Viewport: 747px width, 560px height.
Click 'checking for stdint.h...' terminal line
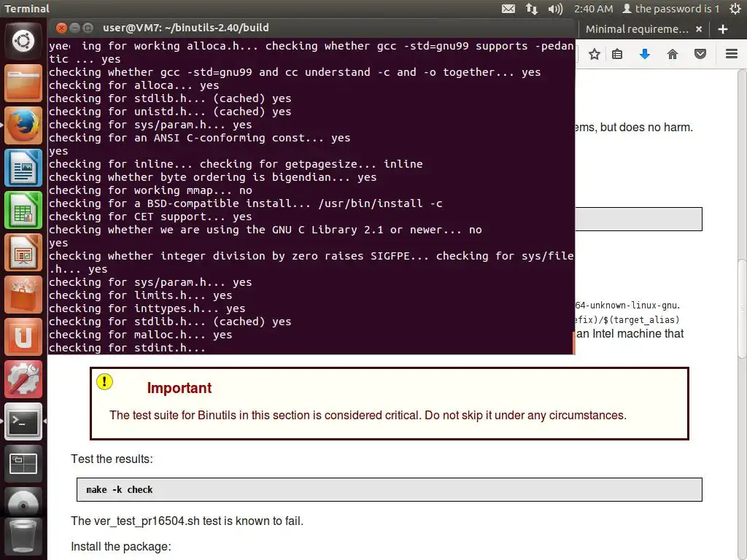point(127,348)
